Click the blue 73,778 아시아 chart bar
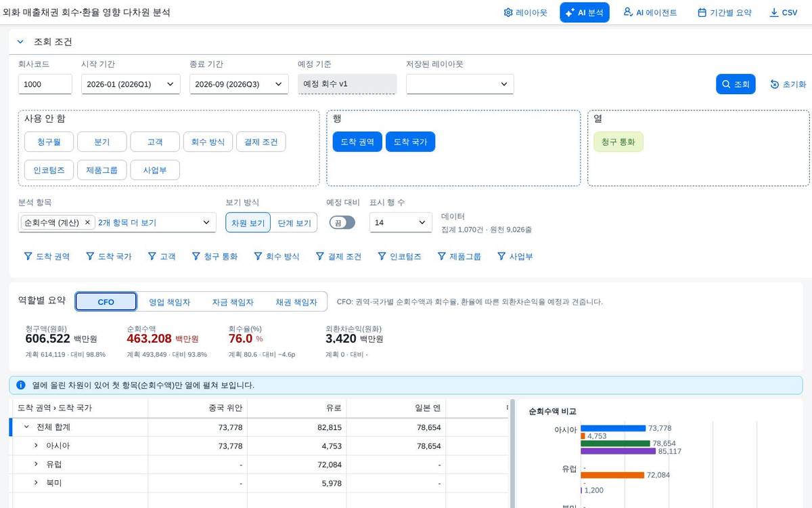Image resolution: width=812 pixels, height=508 pixels. tap(613, 428)
